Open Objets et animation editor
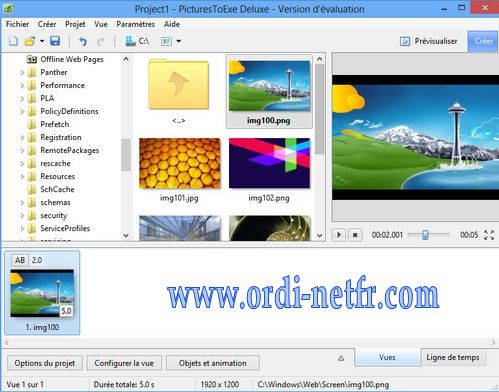The image size is (499, 392). 213,363
